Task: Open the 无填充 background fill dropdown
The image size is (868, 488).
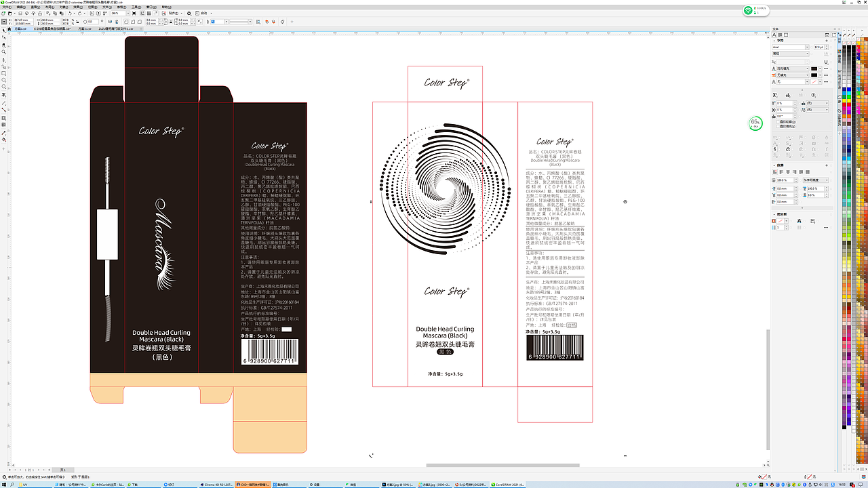Action: 807,75
